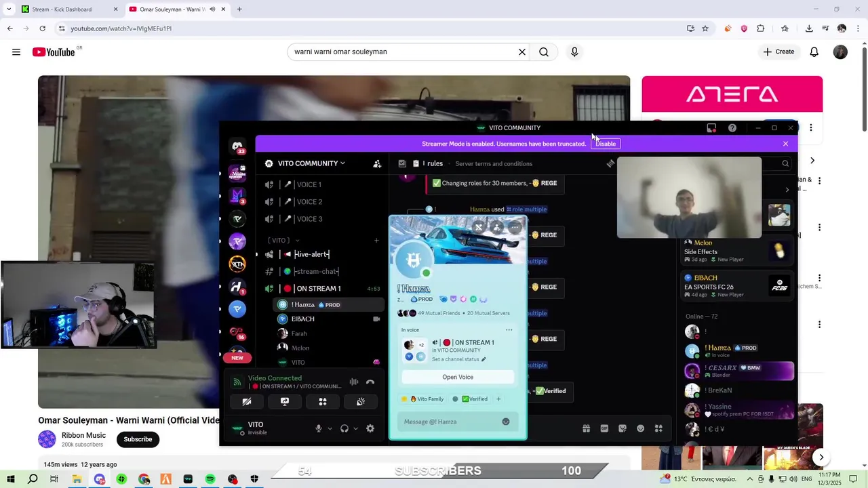Add role with plus next to Verified
This screenshot has width=868, height=488.
pyautogui.click(x=498, y=399)
